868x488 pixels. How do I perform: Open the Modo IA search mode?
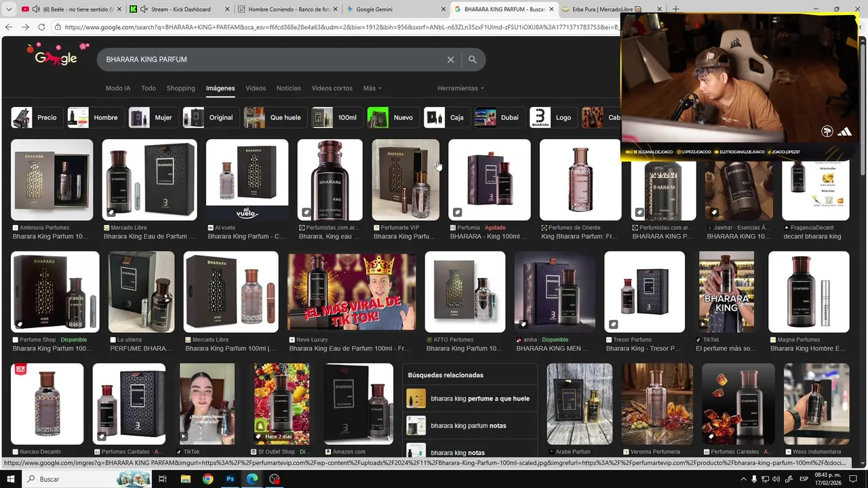118,88
